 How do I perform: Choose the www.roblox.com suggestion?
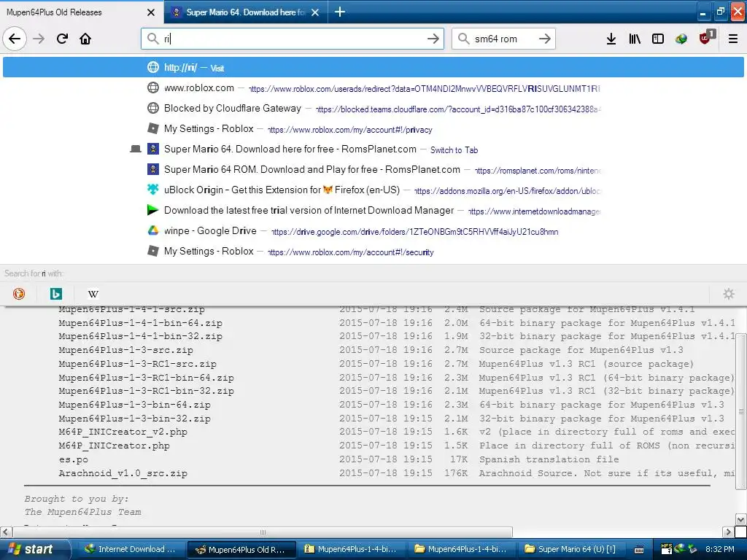373,88
